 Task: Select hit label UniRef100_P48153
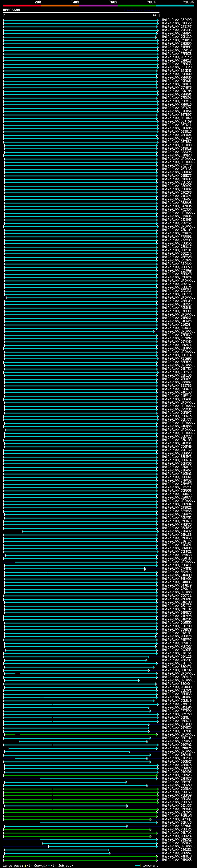[x=177, y=392]
